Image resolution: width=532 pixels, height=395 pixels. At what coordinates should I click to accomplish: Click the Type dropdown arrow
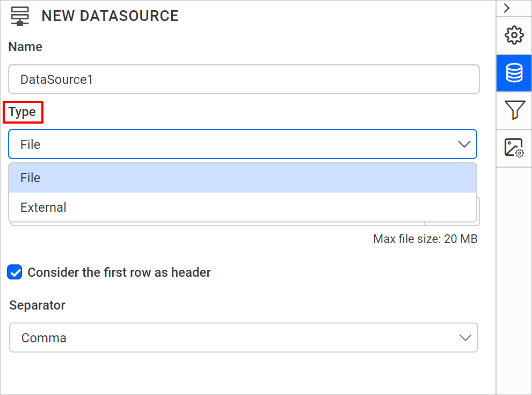click(464, 144)
